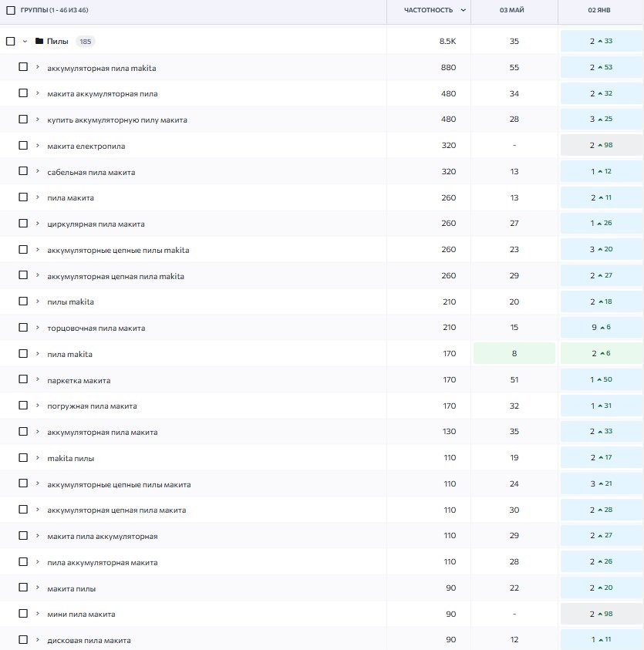
Task: Open keyword погружная пила макита
Action: (x=92, y=406)
